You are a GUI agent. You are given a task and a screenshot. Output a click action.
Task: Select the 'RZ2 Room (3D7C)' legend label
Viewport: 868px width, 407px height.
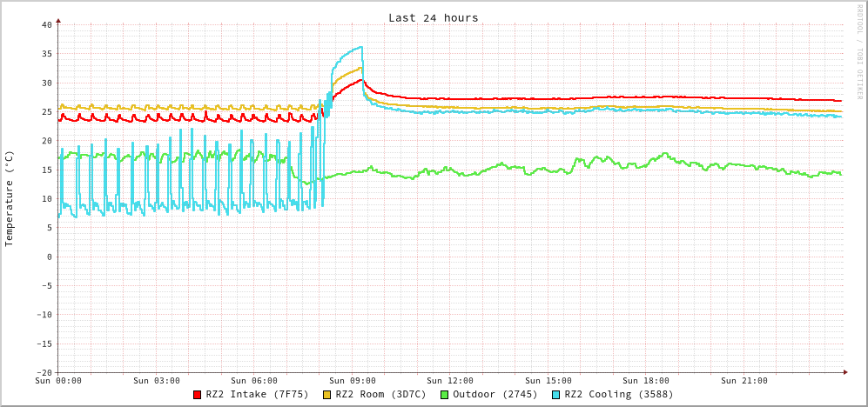(x=380, y=395)
